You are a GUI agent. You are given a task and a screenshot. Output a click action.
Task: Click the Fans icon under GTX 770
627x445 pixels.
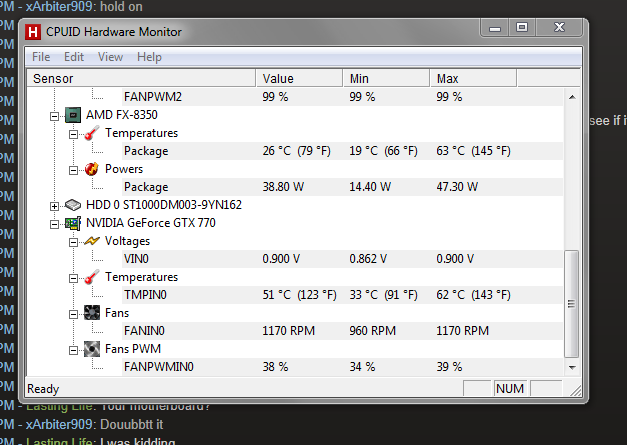92,313
